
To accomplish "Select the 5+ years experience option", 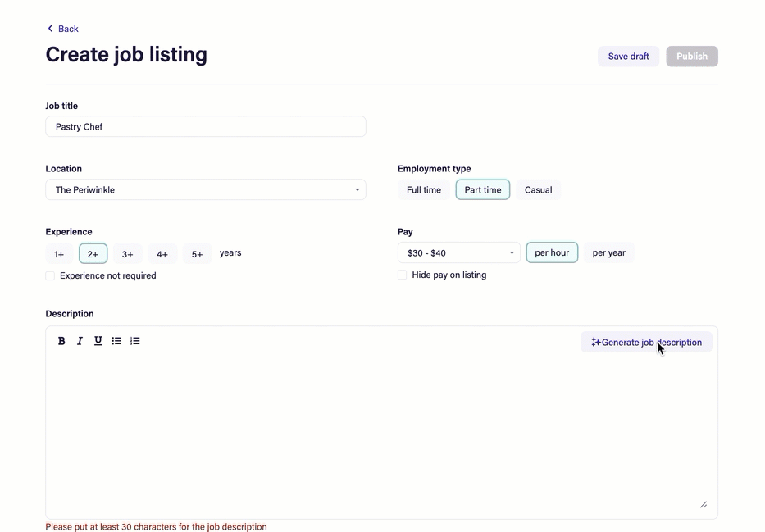I will coord(197,253).
